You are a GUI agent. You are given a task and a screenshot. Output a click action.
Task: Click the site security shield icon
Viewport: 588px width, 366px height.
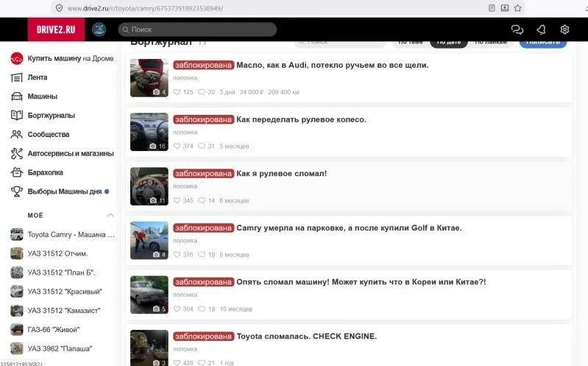[x=60, y=8]
